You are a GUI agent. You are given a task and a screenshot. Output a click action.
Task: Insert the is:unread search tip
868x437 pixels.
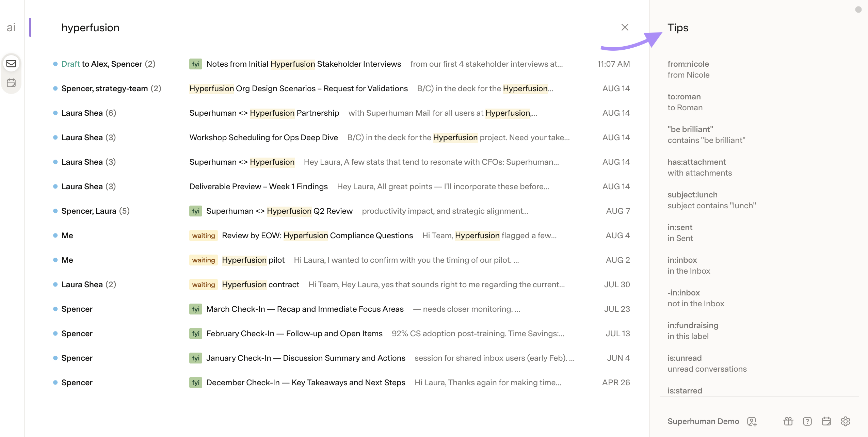point(707,363)
